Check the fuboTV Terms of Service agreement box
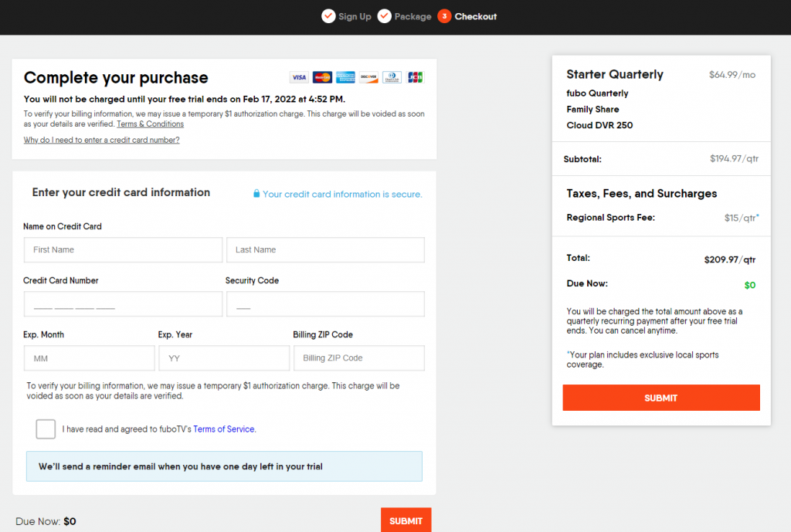This screenshot has width=791, height=532. coord(46,429)
